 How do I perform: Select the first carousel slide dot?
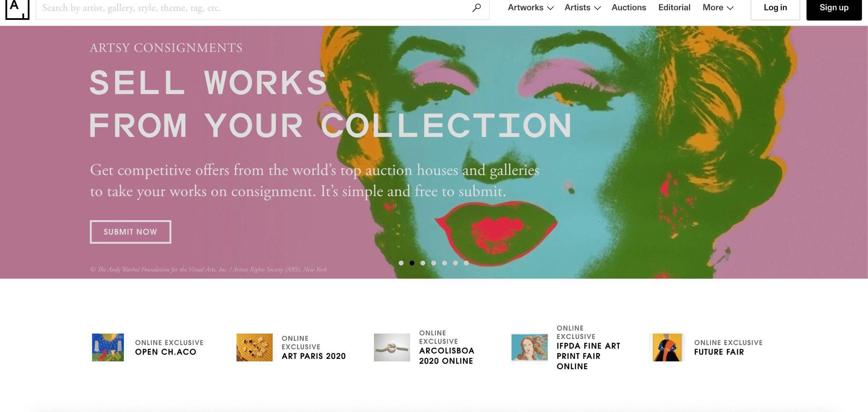tap(401, 263)
